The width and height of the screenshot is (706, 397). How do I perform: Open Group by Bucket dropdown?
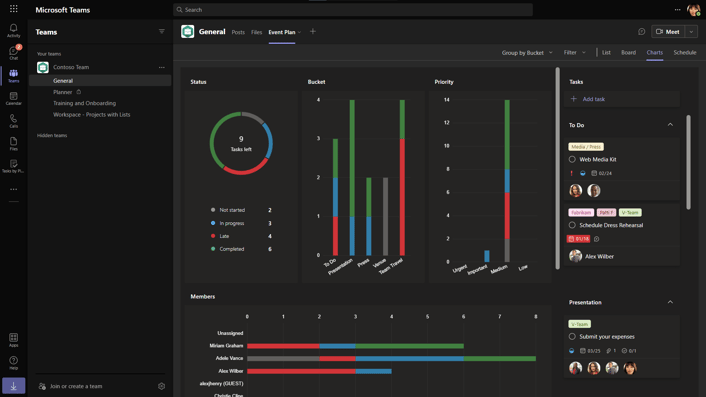[x=527, y=53]
